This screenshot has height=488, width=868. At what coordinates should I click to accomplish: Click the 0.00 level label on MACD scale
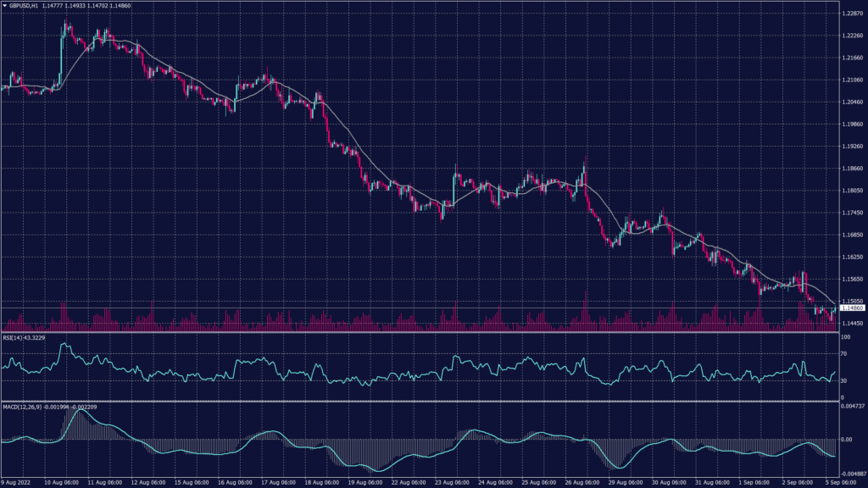coord(847,440)
